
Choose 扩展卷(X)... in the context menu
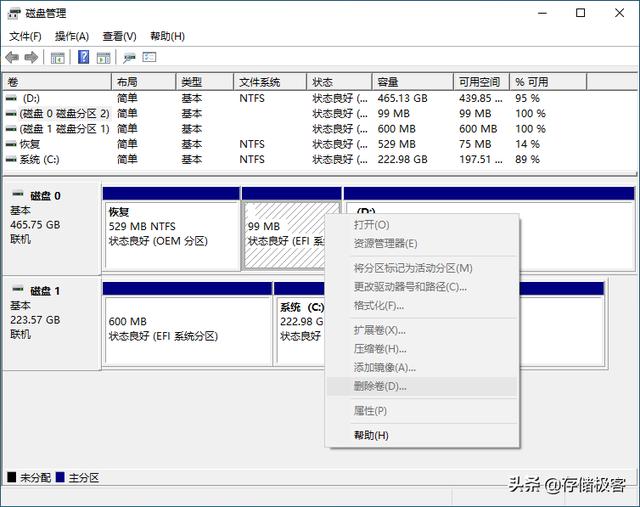[x=422, y=330]
